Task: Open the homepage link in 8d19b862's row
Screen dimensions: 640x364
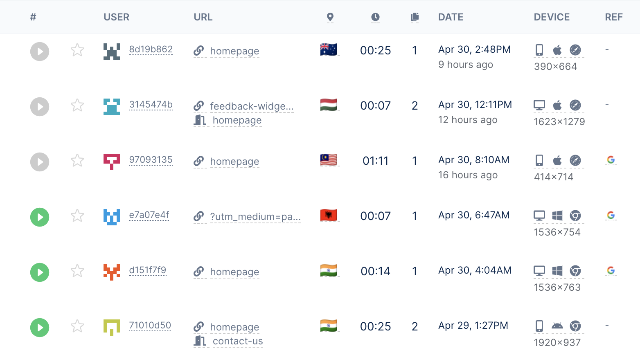Action: 234,51
